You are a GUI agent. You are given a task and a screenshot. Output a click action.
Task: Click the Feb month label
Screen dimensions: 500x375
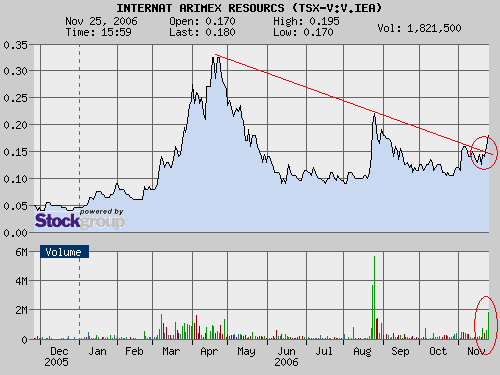click(134, 351)
